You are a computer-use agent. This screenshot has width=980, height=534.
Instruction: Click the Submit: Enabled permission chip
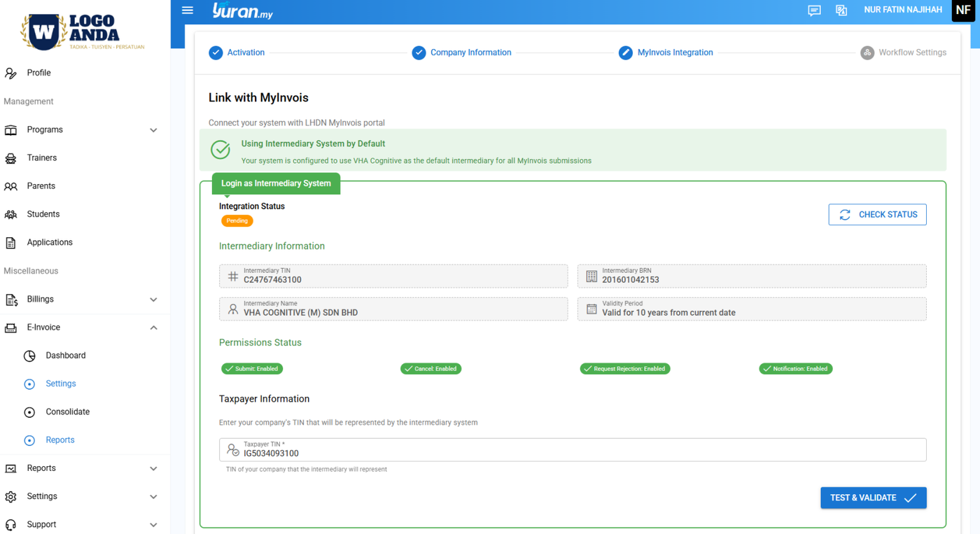coord(252,369)
